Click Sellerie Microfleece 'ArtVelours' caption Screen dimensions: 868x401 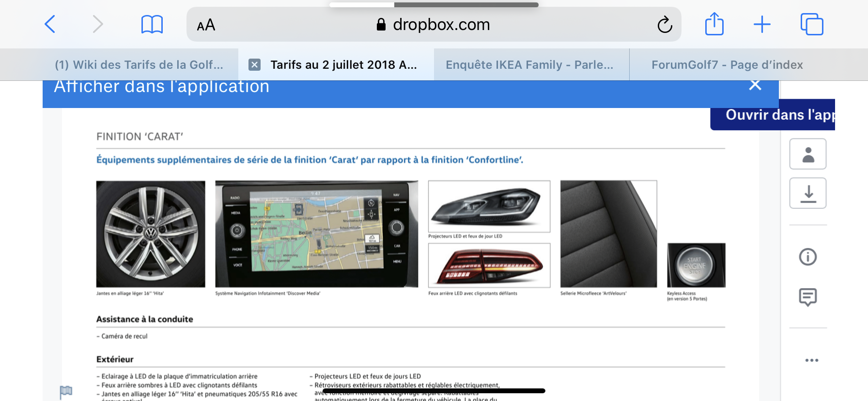(x=593, y=293)
